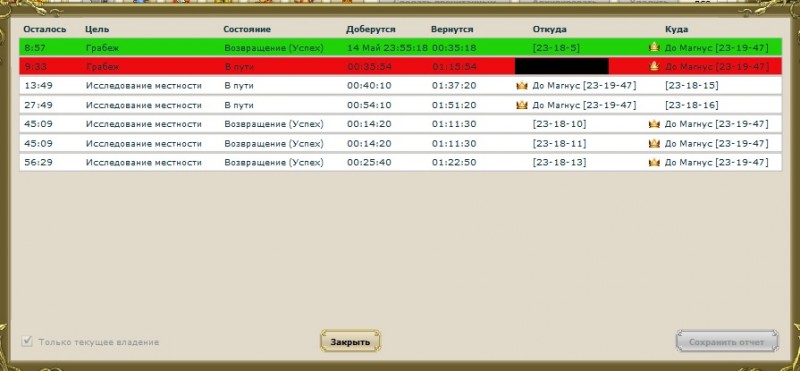Click the 00:35:54 arrival time
The width and height of the screenshot is (800, 371).
tap(369, 67)
